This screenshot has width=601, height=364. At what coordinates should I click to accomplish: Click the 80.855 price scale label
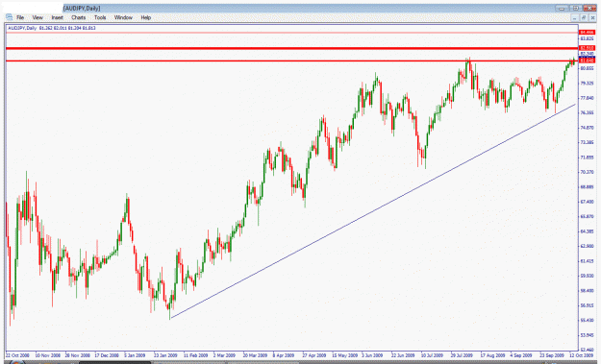(x=587, y=68)
